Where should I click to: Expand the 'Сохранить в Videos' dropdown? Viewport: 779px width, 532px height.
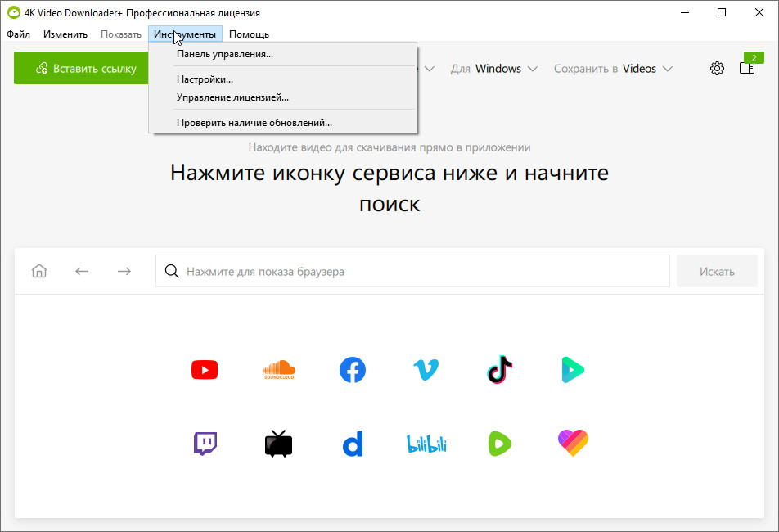coord(613,69)
